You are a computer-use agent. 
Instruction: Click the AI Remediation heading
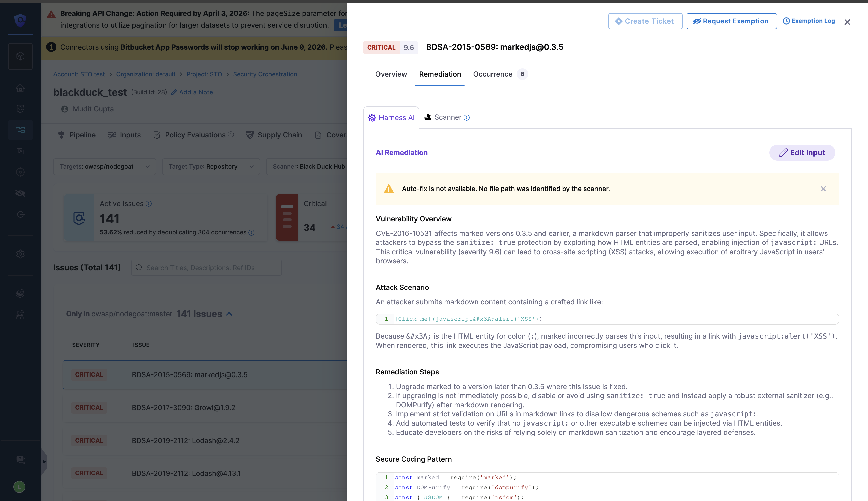coord(401,152)
